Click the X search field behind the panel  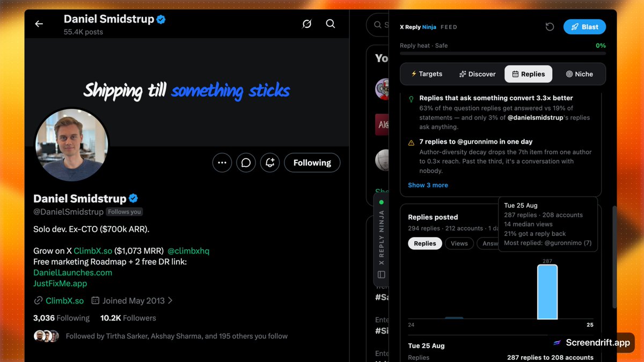click(378, 25)
